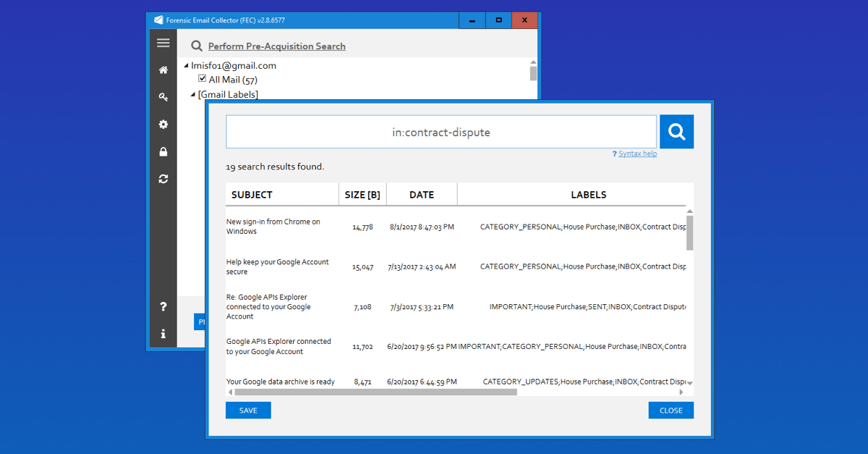The width and height of the screenshot is (868, 454).
Task: Open Help using the question mark icon
Action: click(x=163, y=306)
